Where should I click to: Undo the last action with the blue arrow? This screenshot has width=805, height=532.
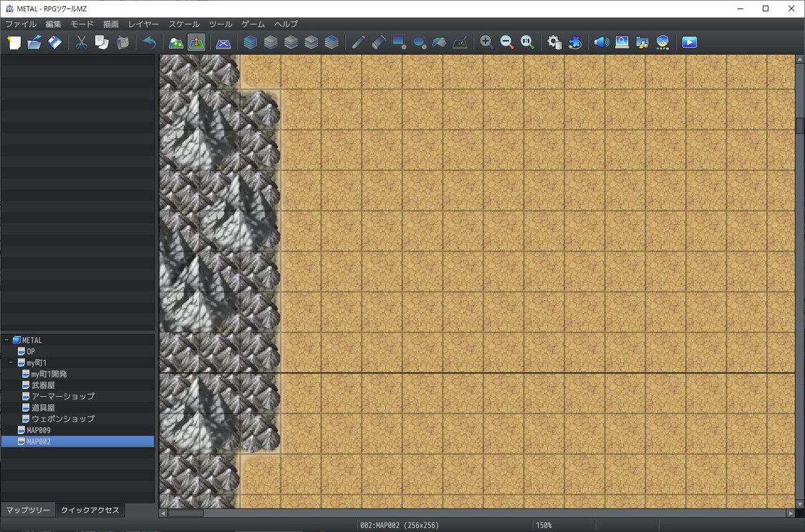[149, 42]
